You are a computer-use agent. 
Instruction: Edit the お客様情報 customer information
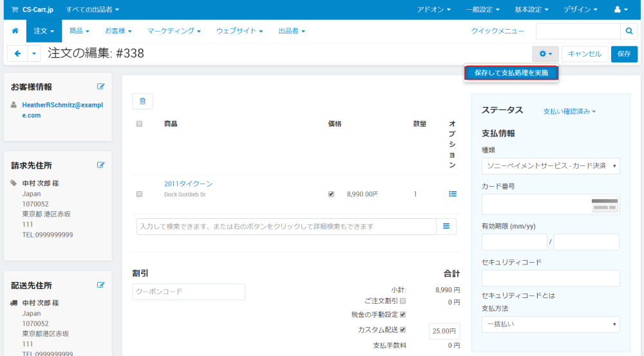pyautogui.click(x=100, y=87)
